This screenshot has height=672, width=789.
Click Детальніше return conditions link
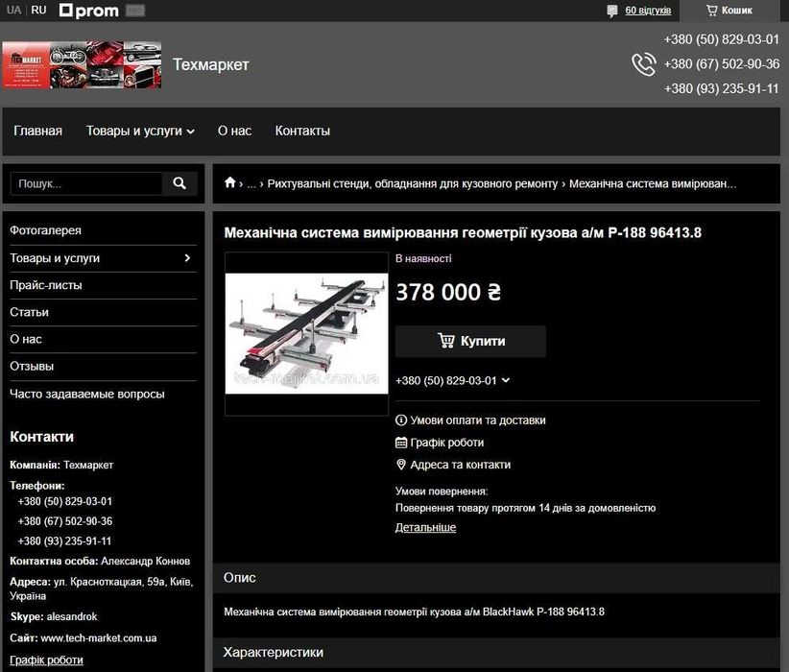coord(425,528)
